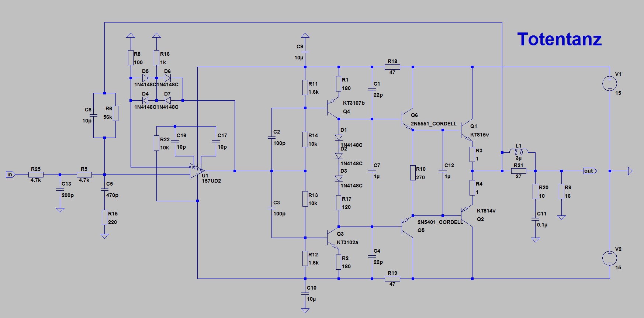The width and height of the screenshot is (644, 318).
Task: Select the R5 resistor symbol
Action: (x=84, y=174)
